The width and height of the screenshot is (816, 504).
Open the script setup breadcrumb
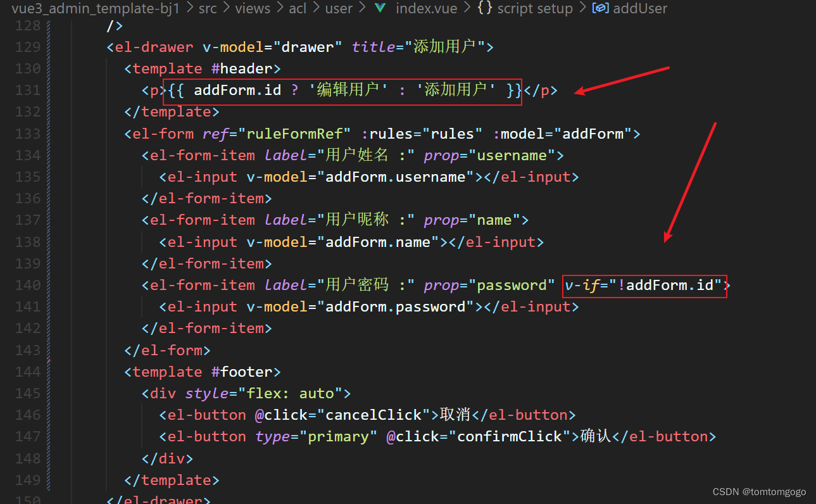coord(535,8)
